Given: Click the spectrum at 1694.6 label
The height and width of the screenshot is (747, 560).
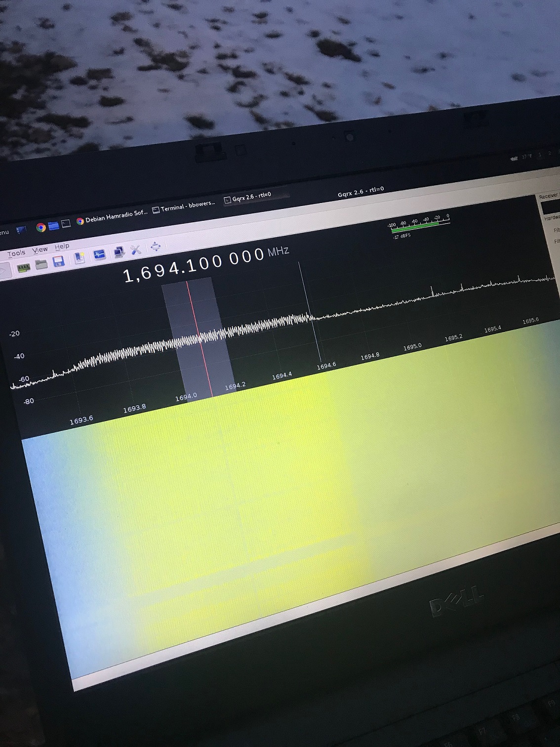Looking at the screenshot, I should click(326, 366).
